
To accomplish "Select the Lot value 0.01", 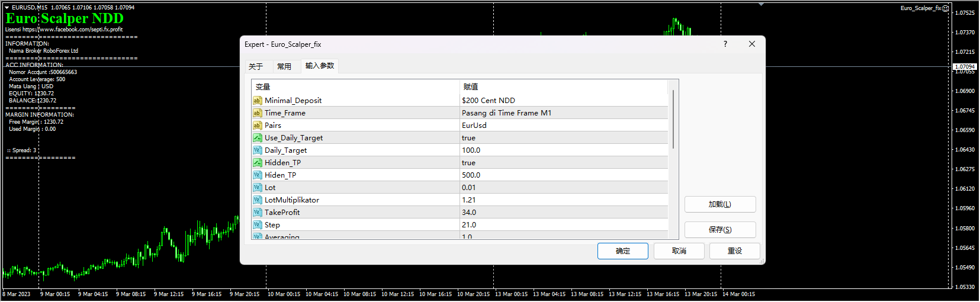I will pyautogui.click(x=469, y=188).
